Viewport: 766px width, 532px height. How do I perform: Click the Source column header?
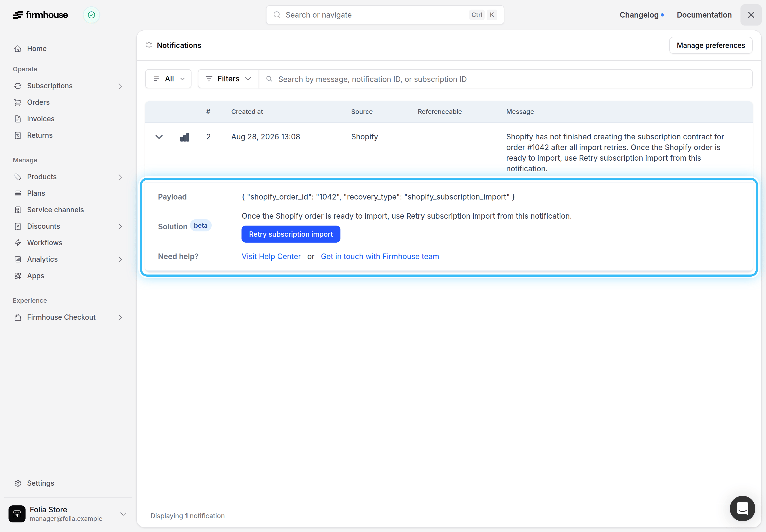pyautogui.click(x=362, y=112)
